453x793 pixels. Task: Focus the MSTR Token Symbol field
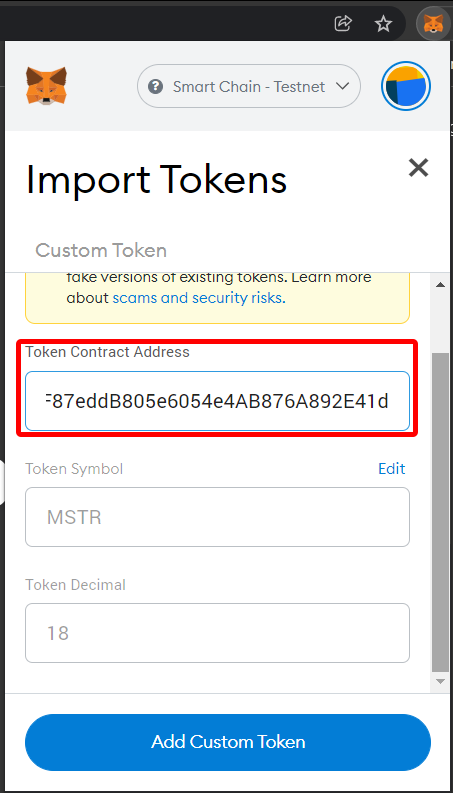[217, 517]
